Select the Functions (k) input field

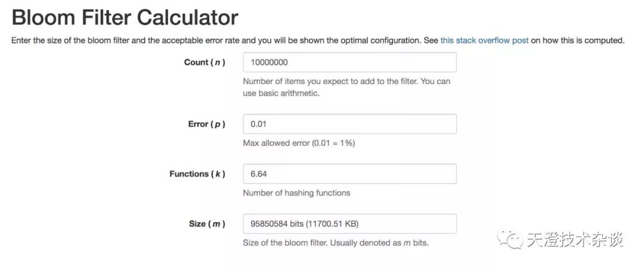[349, 174]
